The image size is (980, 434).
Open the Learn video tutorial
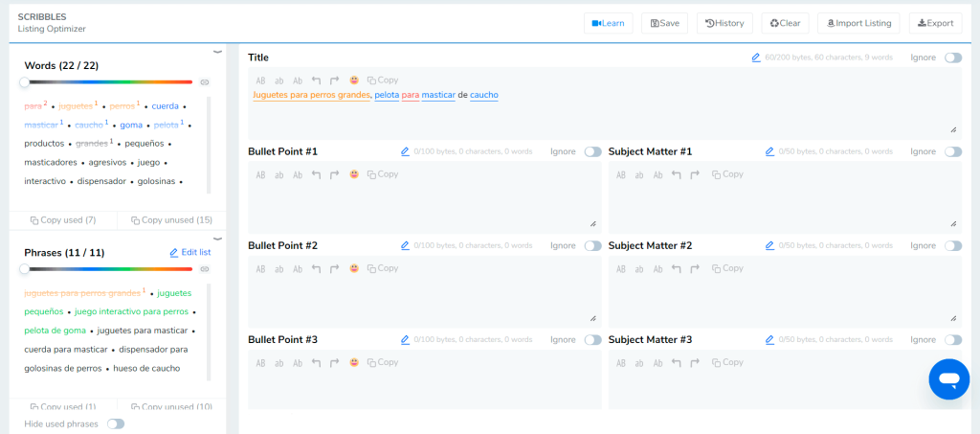pyautogui.click(x=608, y=23)
